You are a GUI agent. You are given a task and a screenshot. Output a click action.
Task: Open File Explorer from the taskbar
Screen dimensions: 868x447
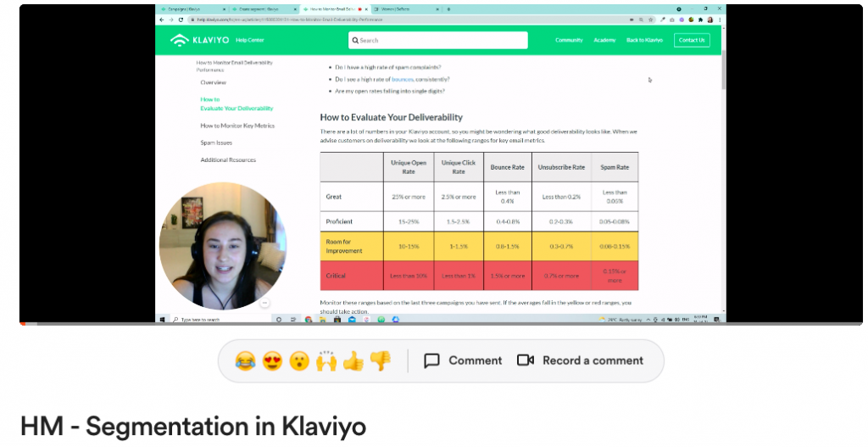click(323, 320)
